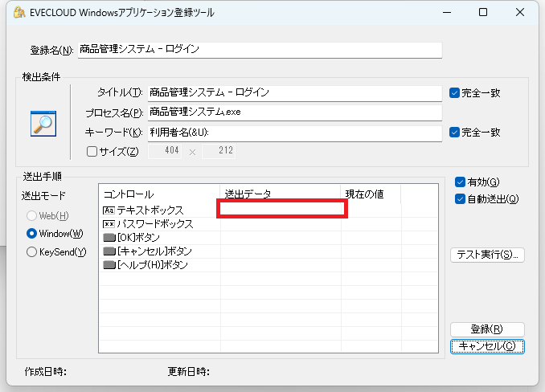Toggle the タイトル 完全一致 checkbox

(x=455, y=93)
